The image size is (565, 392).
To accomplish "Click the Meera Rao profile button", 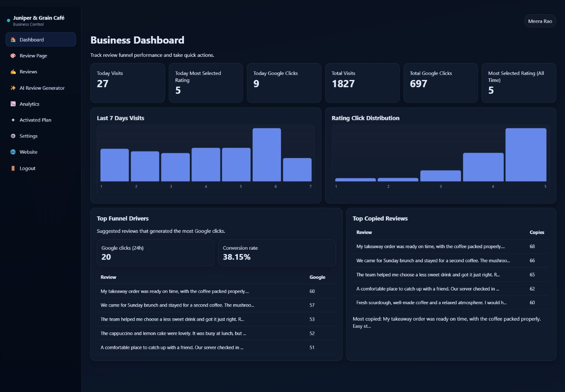I will click(x=540, y=21).
